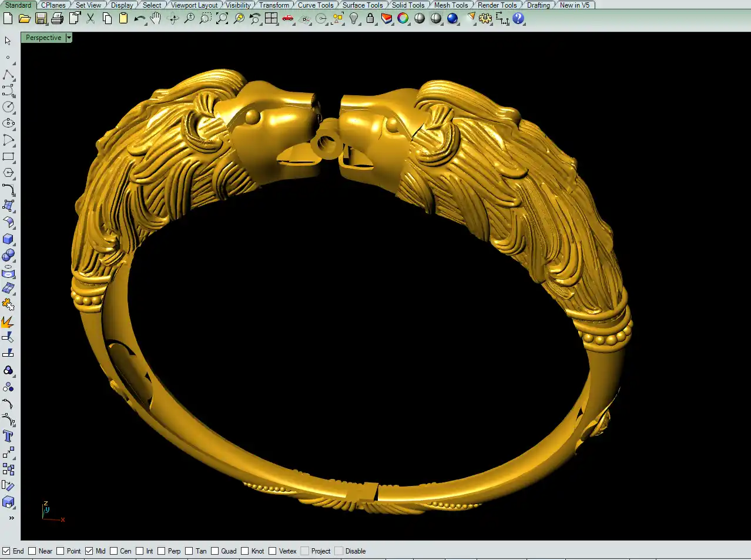
Task: Switch to the Set View tab
Action: point(88,5)
